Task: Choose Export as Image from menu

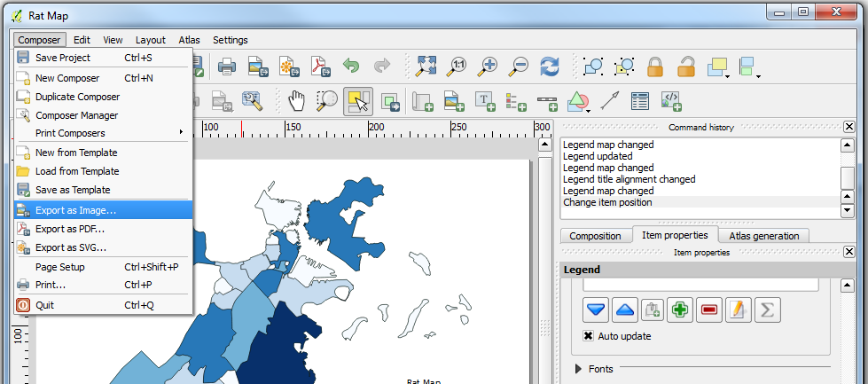Action: [75, 210]
